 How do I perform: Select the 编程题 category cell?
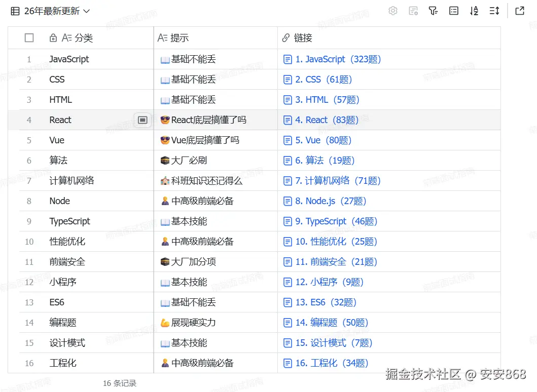tap(96, 323)
